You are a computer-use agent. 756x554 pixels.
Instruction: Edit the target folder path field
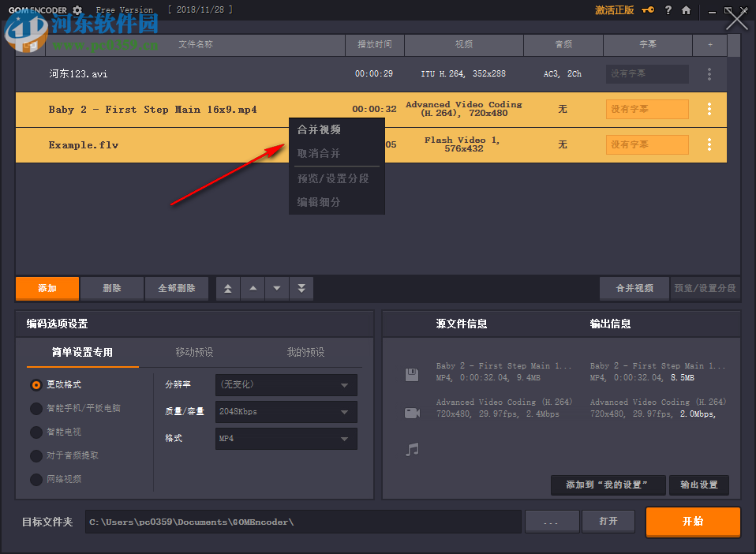[x=302, y=521]
